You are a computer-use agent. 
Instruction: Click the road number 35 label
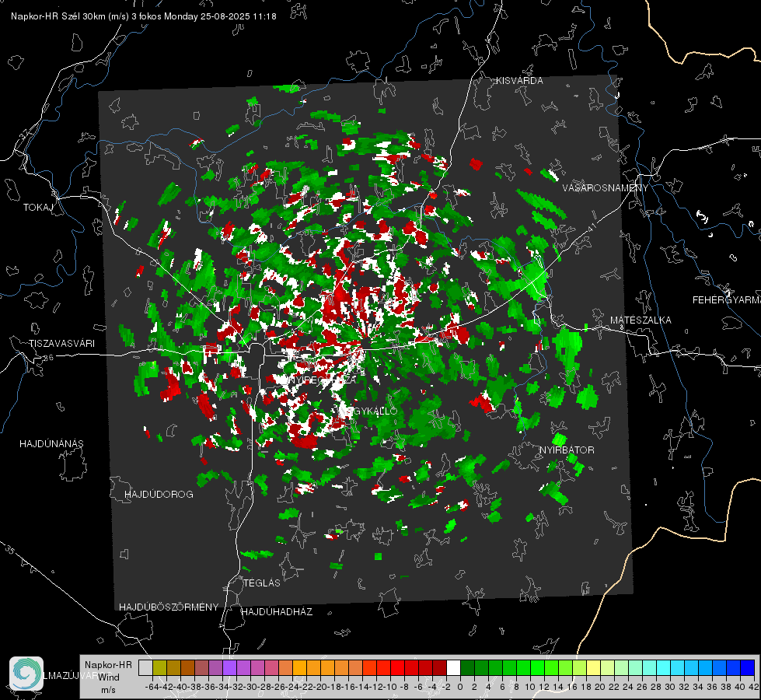[10, 550]
